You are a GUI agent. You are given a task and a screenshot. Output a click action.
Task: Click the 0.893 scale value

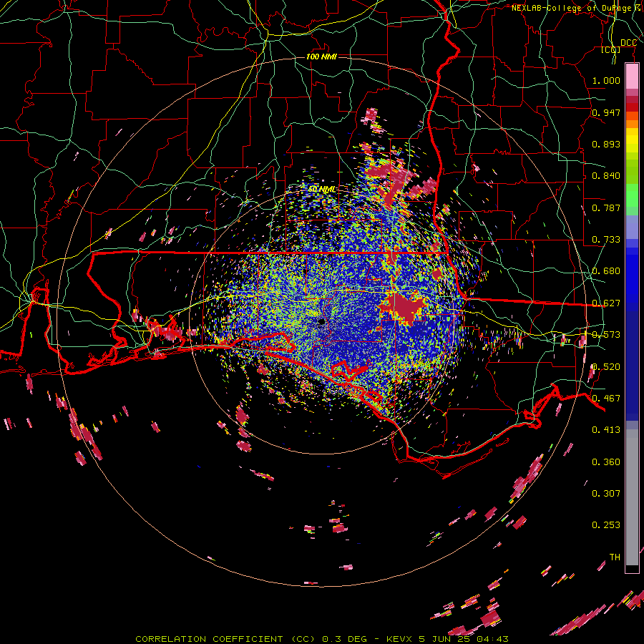tap(606, 144)
